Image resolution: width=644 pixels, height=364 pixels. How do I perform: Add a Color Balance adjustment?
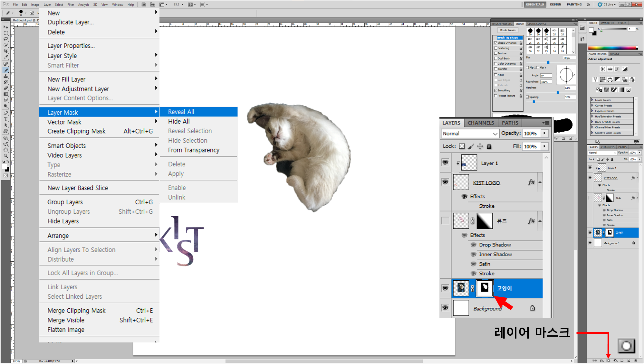pyautogui.click(x=610, y=79)
